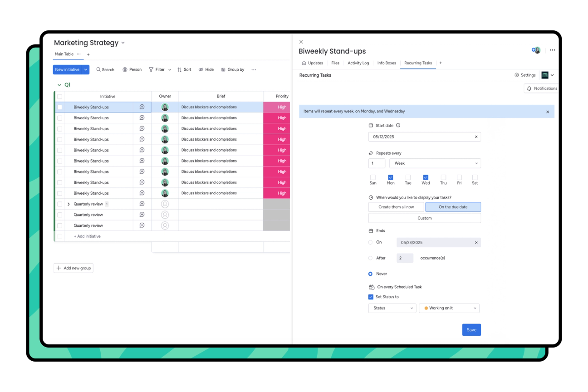Open the Search on the Marketing Strategy board
The image size is (588, 392).
105,69
